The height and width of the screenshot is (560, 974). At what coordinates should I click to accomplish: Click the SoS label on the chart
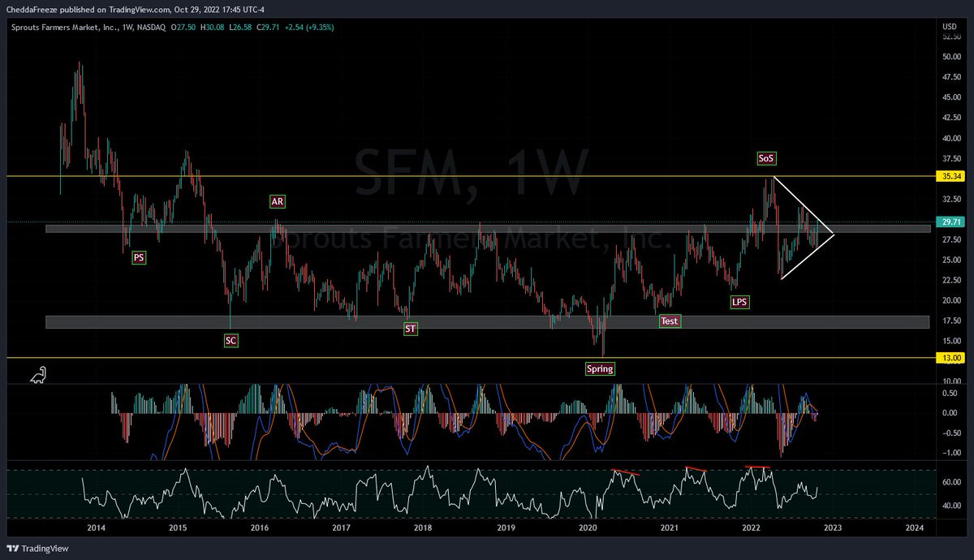(x=766, y=157)
